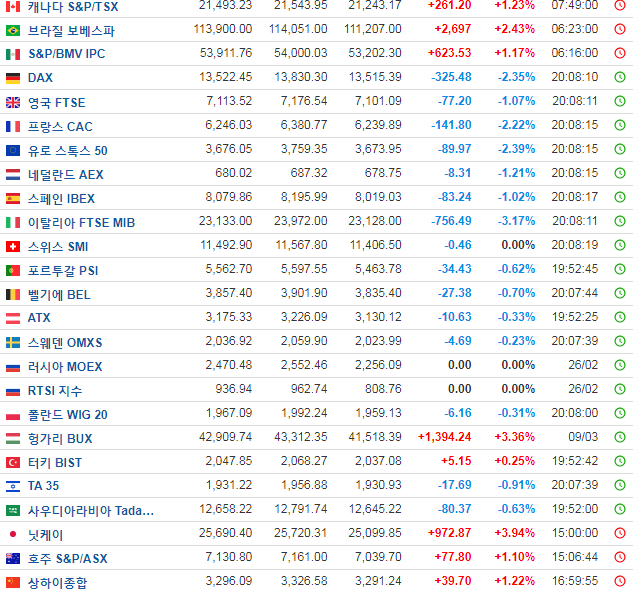This screenshot has height=591, width=633.
Task: Click the green clock icon in 러시아 MOEX row
Action: coord(620,365)
